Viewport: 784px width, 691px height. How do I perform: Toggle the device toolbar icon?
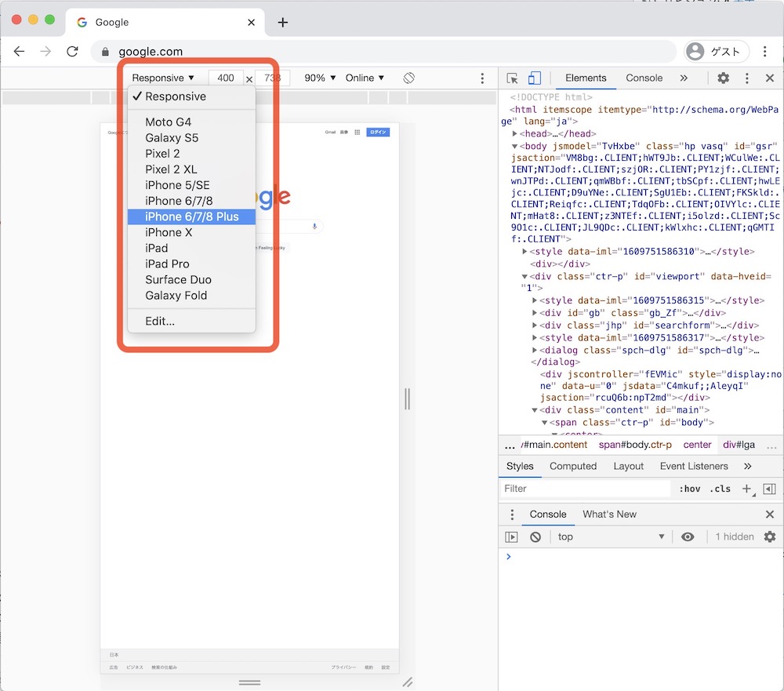point(535,78)
